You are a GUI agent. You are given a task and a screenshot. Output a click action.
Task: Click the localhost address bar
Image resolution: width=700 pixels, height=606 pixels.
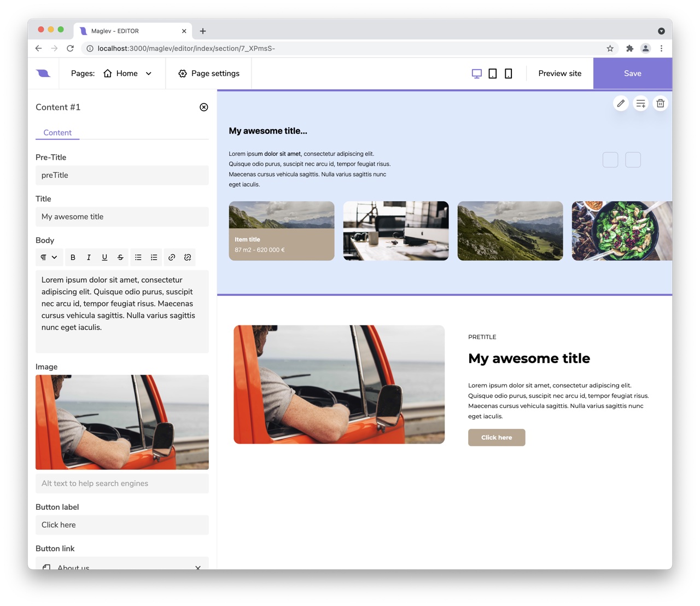click(x=350, y=48)
